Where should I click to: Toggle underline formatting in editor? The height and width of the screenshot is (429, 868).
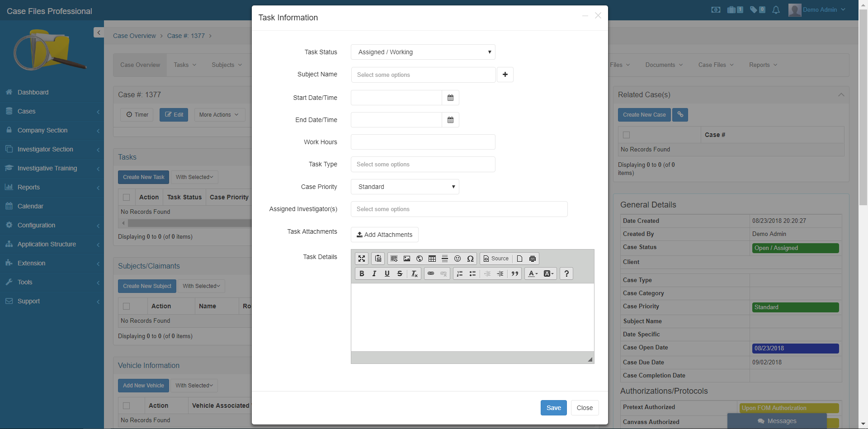coord(387,273)
